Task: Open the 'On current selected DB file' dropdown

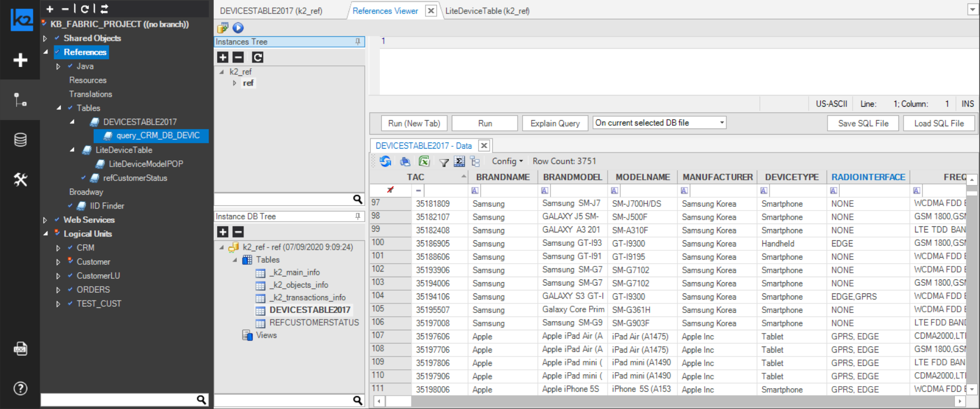Action: point(721,123)
